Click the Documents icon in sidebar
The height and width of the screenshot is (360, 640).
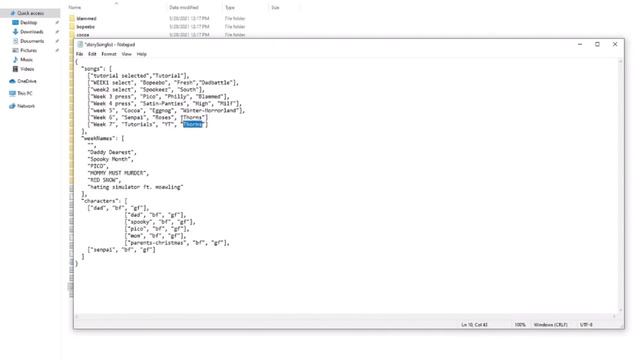[x=15, y=41]
